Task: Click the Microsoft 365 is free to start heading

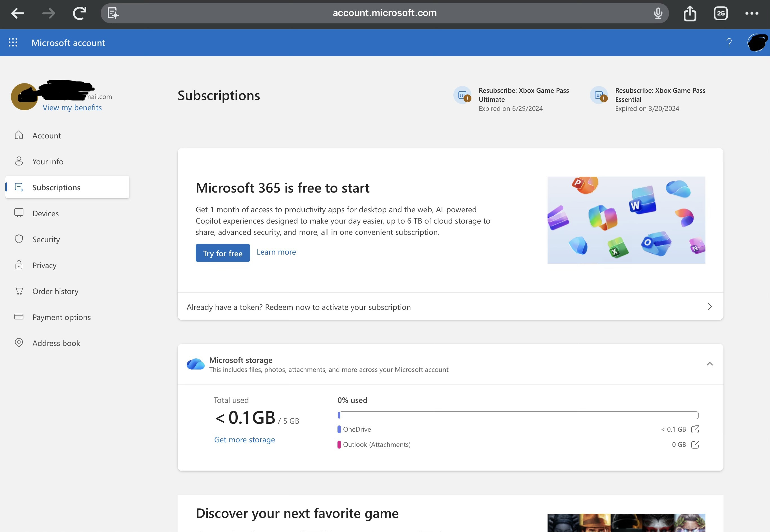Action: tap(283, 188)
